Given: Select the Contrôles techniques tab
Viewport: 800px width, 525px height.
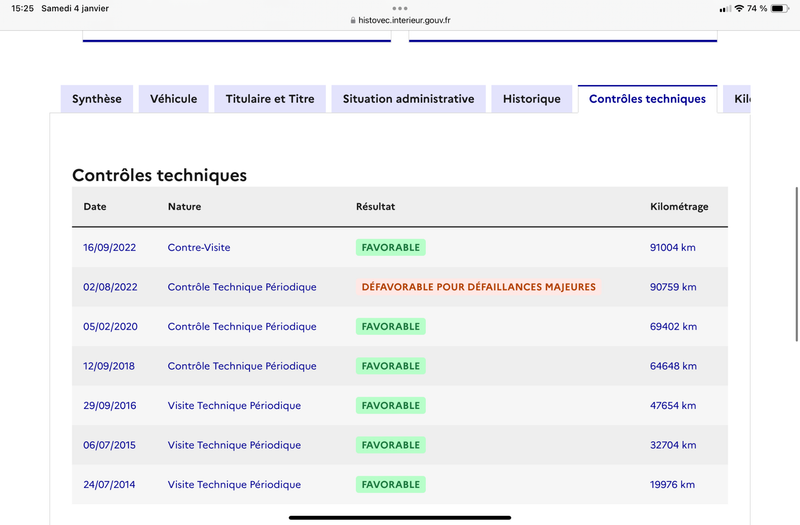Looking at the screenshot, I should click(647, 99).
